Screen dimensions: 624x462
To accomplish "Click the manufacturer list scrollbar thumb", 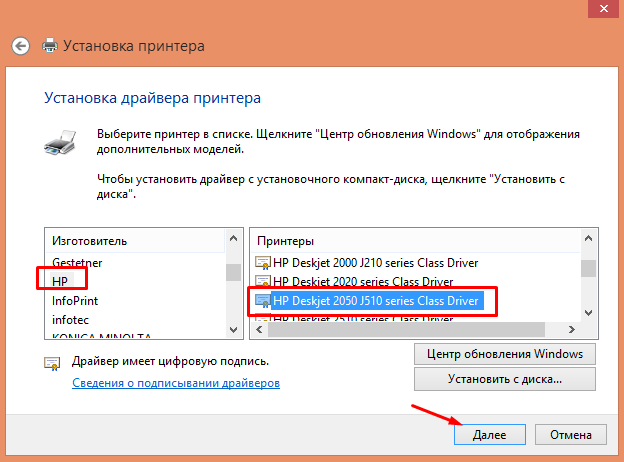I will 234,272.
